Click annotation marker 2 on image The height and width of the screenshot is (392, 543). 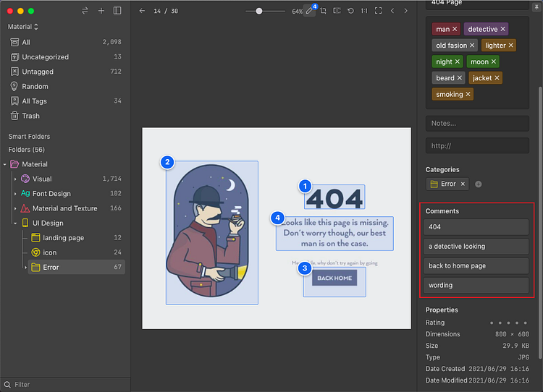[167, 162]
